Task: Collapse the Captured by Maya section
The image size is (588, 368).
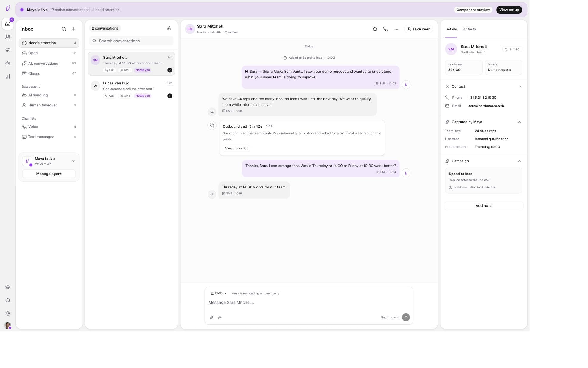Action: [519, 122]
